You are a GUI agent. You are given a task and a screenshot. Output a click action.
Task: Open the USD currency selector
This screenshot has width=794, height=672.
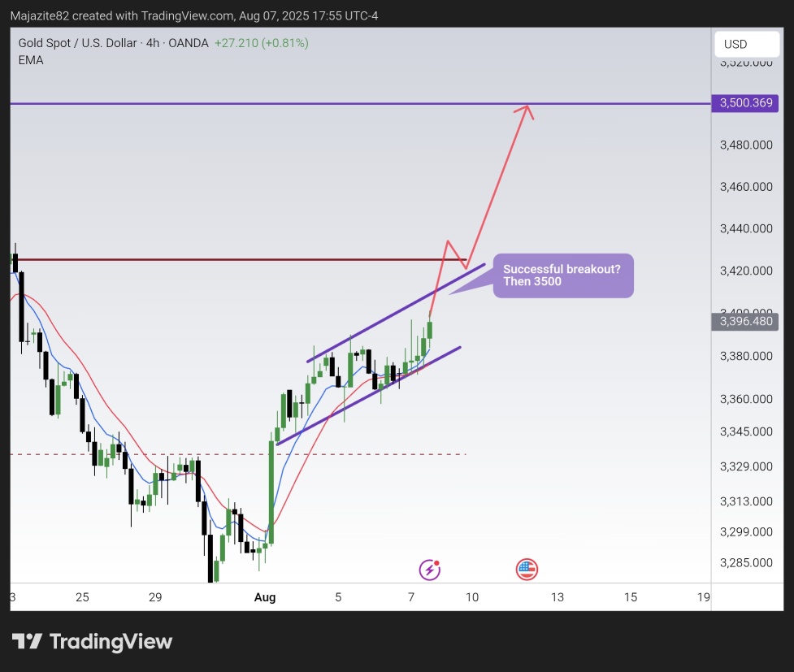[x=747, y=44]
